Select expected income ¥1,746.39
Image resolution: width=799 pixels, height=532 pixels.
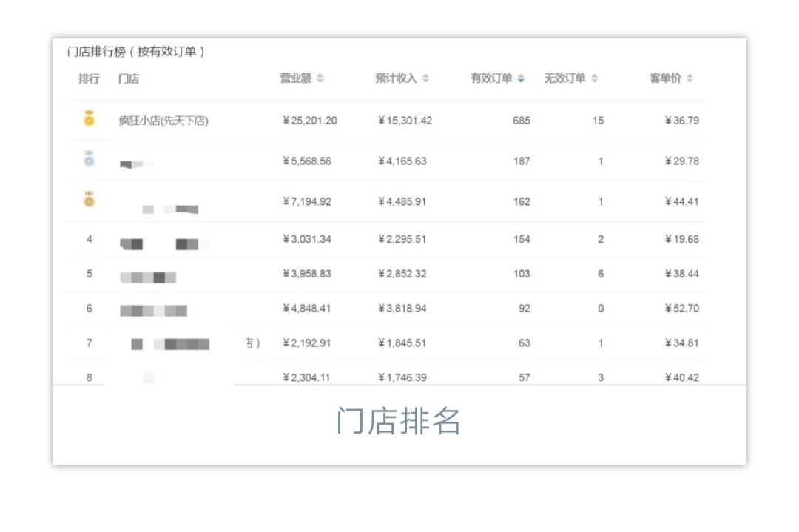402,377
